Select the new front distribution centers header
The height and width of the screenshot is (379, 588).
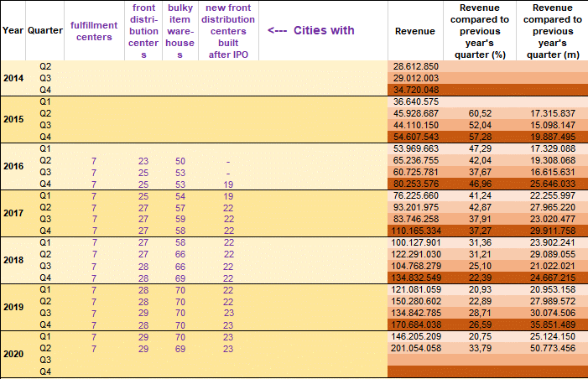click(x=228, y=31)
